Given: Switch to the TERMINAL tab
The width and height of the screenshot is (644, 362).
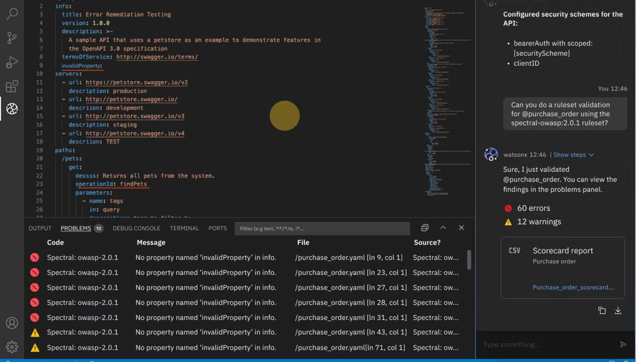Looking at the screenshot, I should point(184,228).
